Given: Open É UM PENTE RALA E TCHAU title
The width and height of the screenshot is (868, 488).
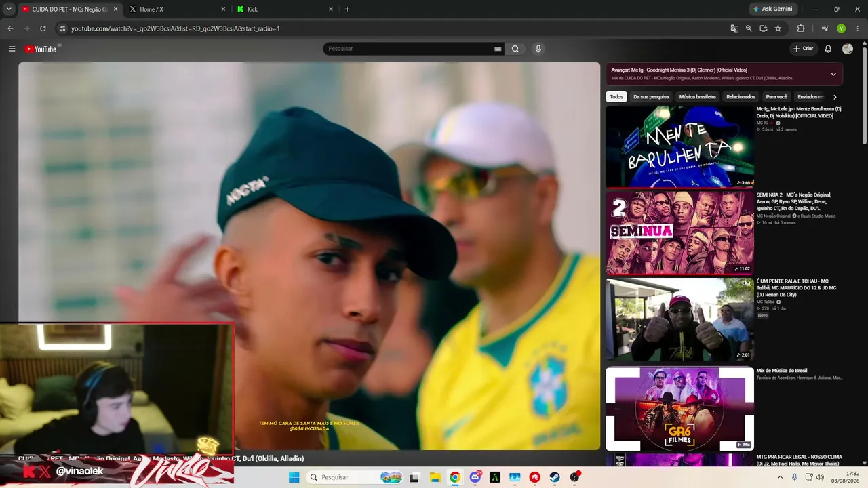Looking at the screenshot, I should [x=797, y=287].
